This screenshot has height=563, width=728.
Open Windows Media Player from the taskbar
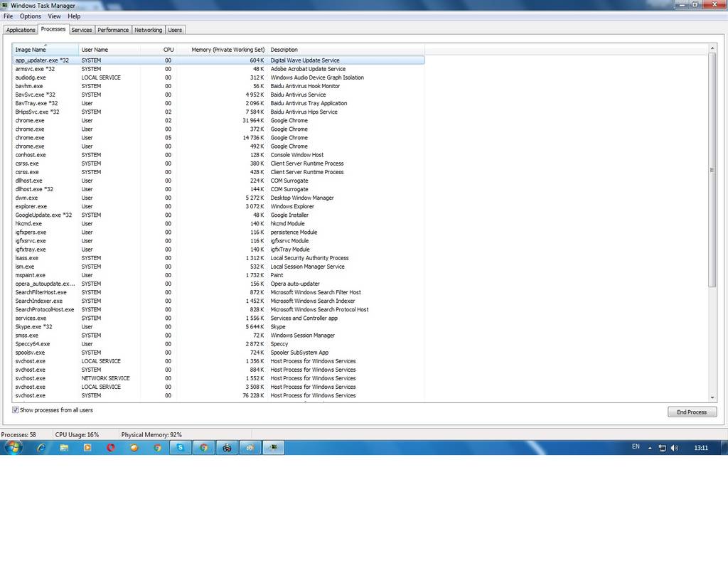pos(87,447)
